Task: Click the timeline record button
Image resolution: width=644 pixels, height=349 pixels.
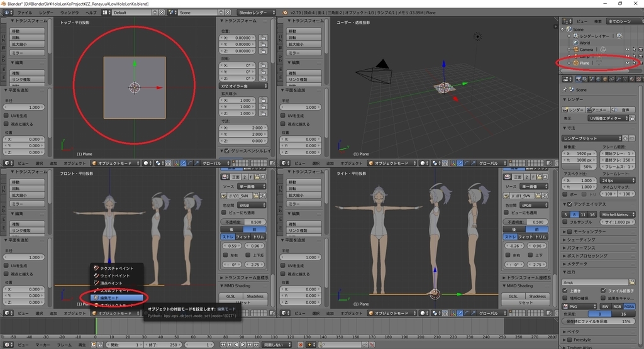Action: 301,345
